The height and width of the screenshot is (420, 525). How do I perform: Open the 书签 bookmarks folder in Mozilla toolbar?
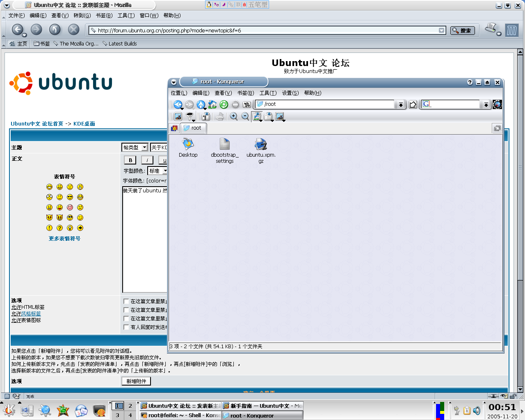pos(41,43)
